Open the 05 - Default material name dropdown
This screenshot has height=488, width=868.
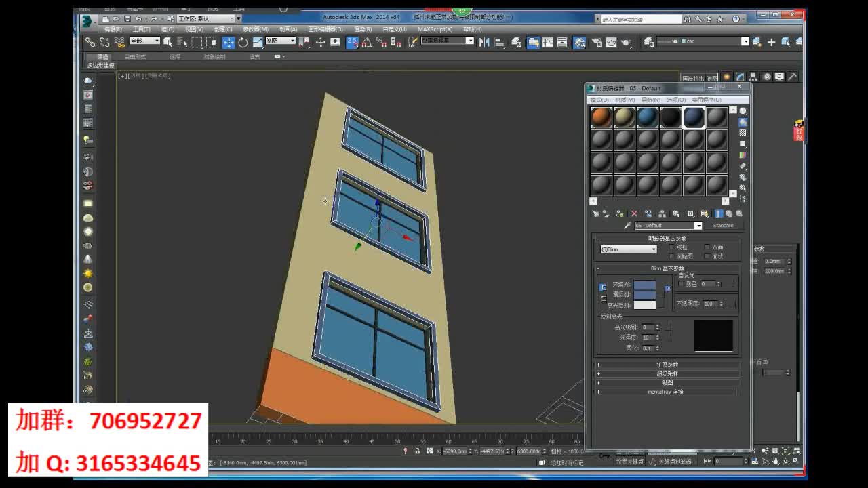[x=698, y=225]
